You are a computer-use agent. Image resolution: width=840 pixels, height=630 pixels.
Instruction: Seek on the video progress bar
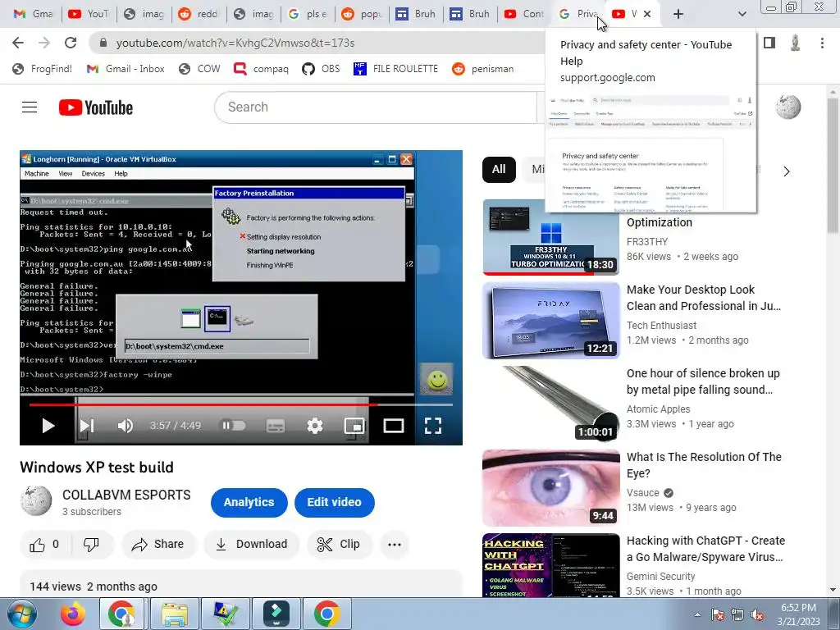click(x=241, y=404)
